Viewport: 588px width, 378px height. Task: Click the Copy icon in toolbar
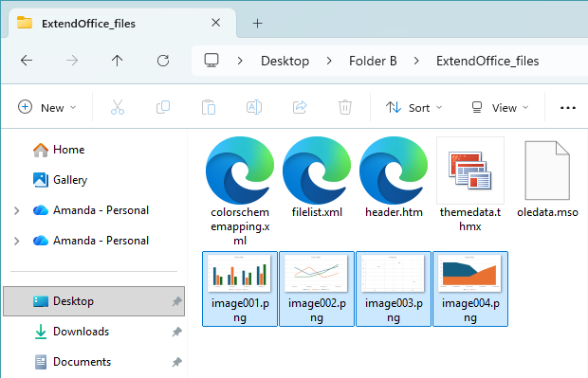163,107
